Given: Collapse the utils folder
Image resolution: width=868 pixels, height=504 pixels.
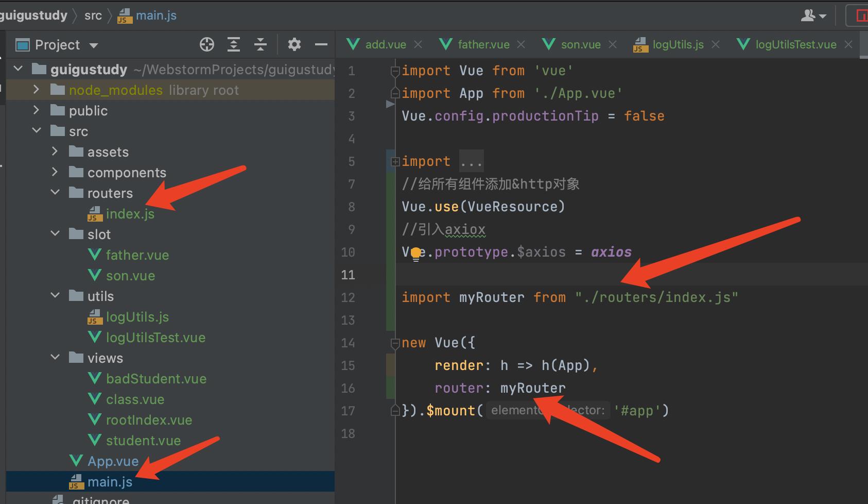Looking at the screenshot, I should 55,295.
